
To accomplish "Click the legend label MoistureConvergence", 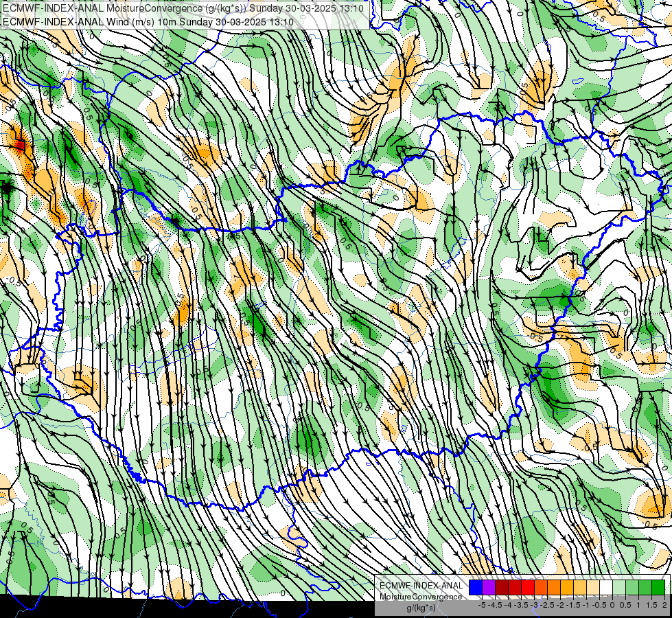I will coord(421,597).
